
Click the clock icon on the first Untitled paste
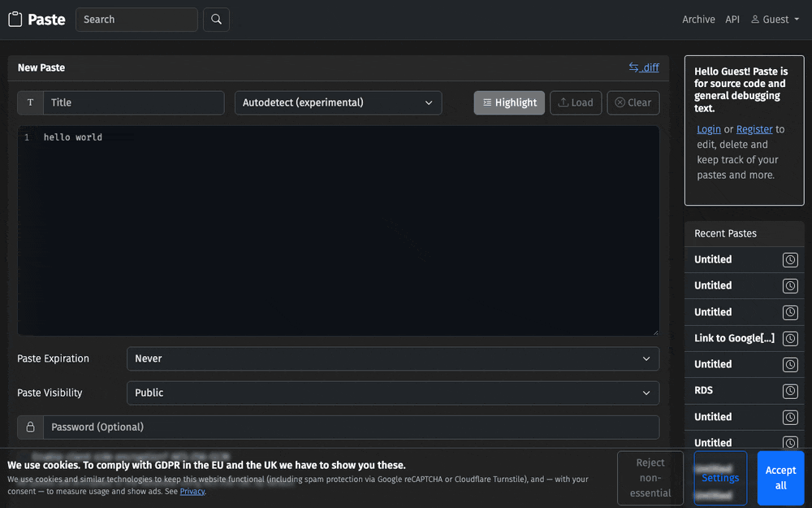pos(790,260)
